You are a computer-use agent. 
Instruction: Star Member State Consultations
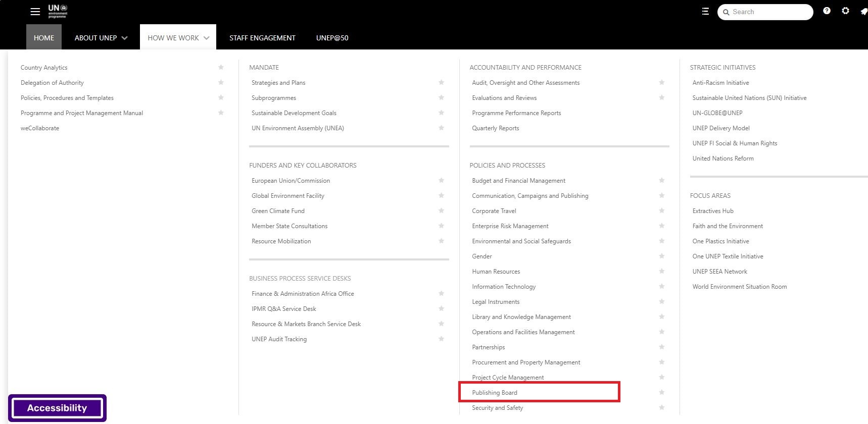(441, 226)
